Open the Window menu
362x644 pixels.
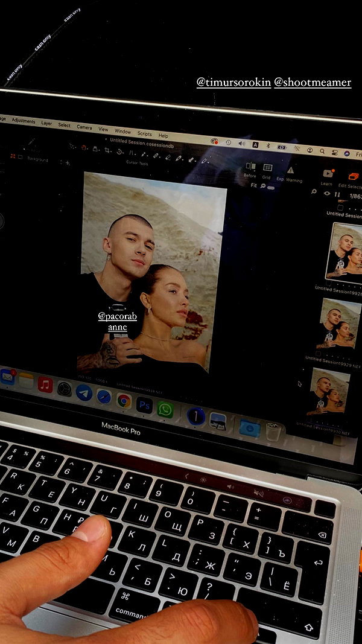click(122, 132)
